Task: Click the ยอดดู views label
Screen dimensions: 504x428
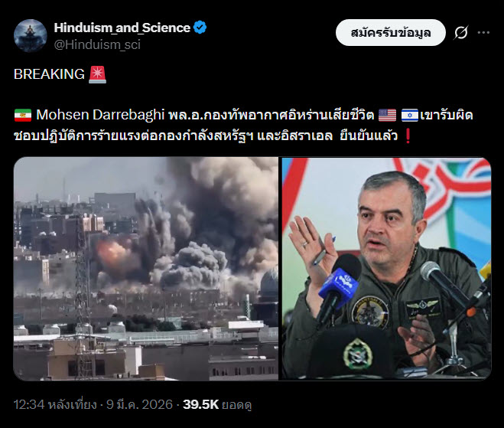Action: 236,405
